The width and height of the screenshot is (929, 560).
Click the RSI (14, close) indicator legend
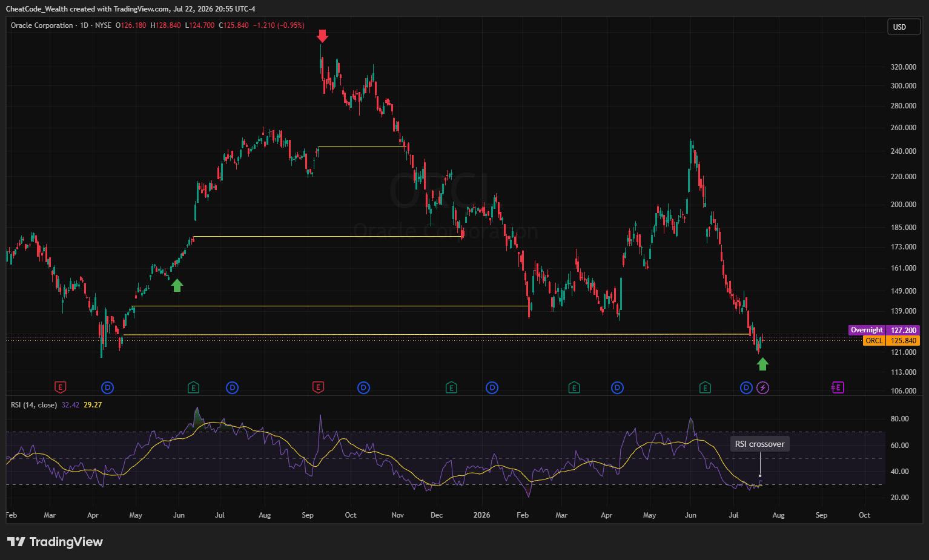34,404
